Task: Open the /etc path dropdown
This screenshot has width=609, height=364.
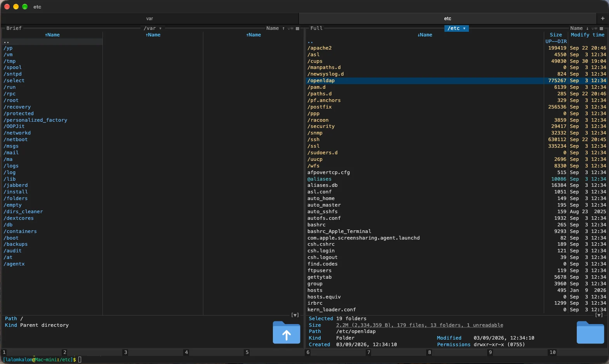Action: [x=456, y=28]
